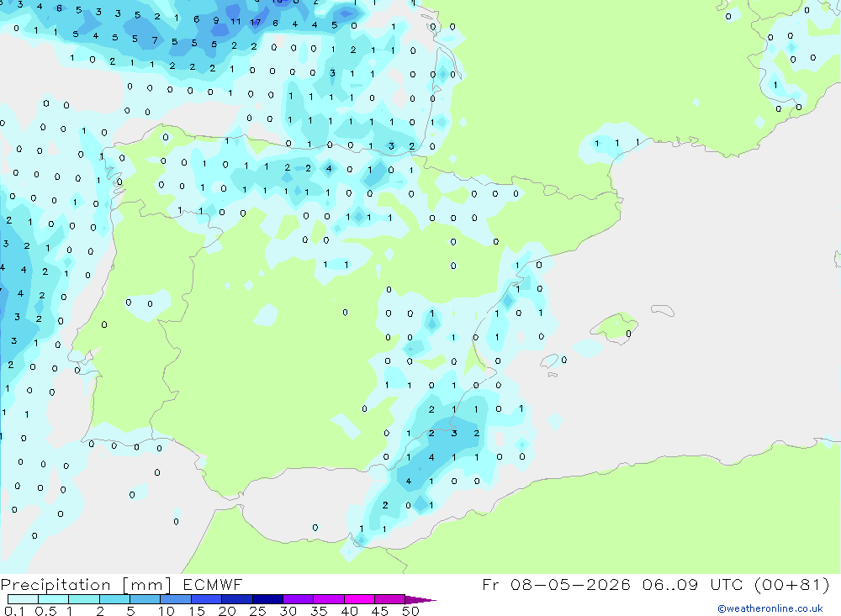Click the 25–30 mm navy legend swatch
Screen dimensions: 841x616
pos(267,599)
